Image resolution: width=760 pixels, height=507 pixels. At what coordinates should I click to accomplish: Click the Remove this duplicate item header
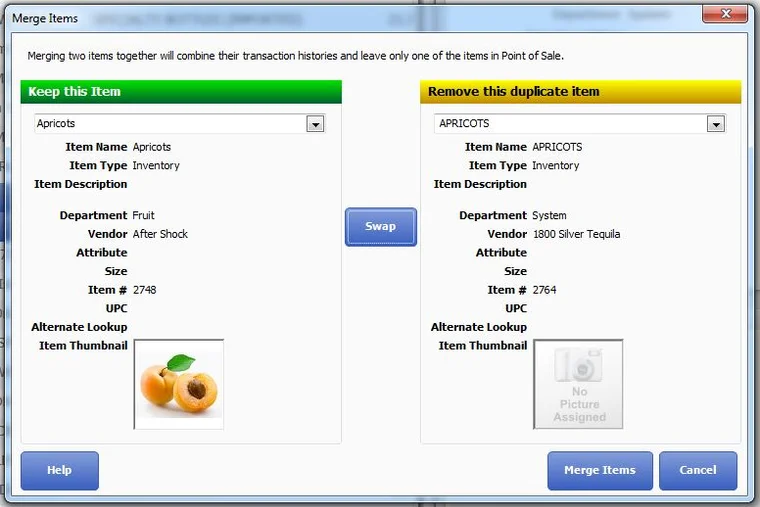click(581, 92)
